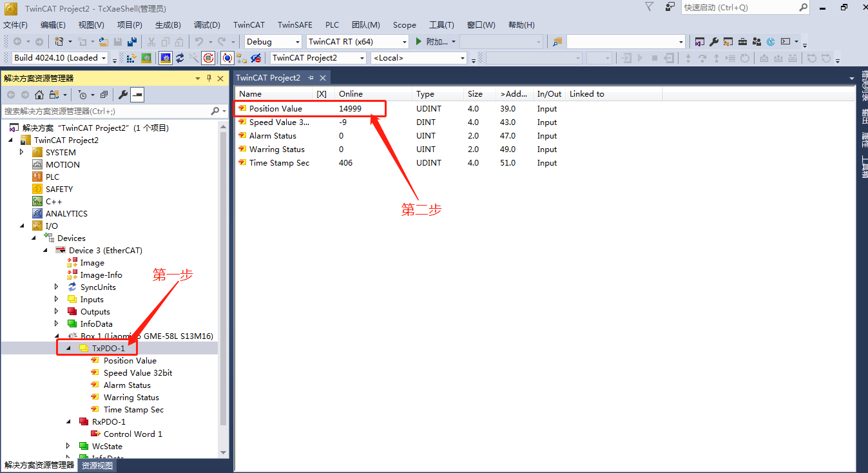Toggle the TwinCAT Config Mode icon
Screen dimensions: 868x473
tap(166, 58)
